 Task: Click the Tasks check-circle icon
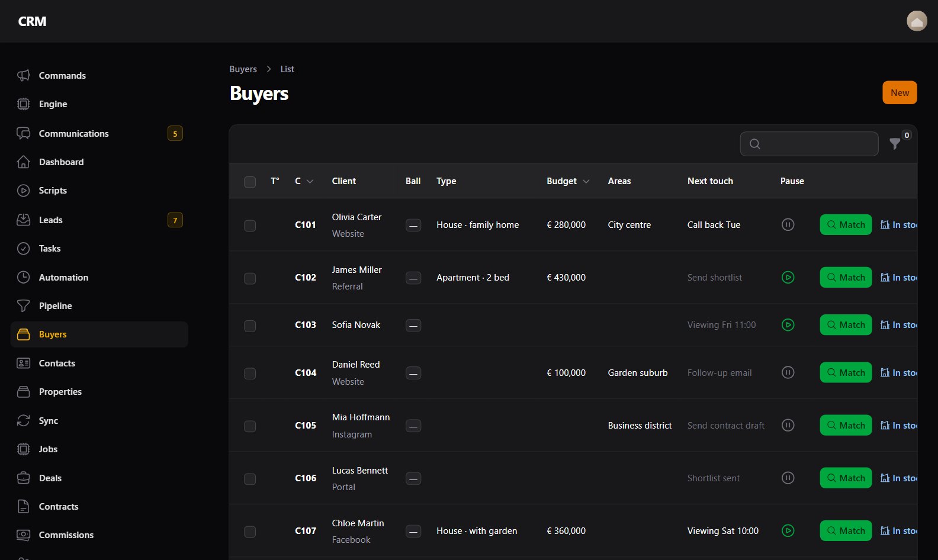[x=23, y=249]
